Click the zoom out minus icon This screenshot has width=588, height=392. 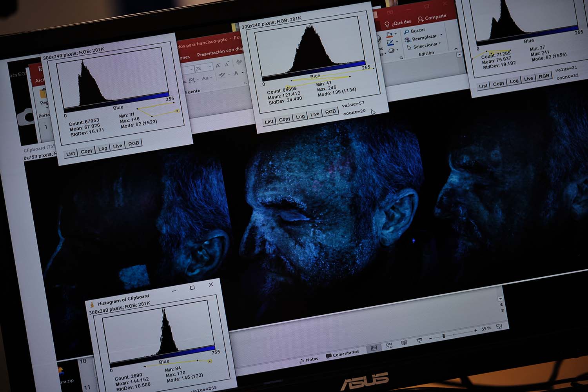(430, 338)
